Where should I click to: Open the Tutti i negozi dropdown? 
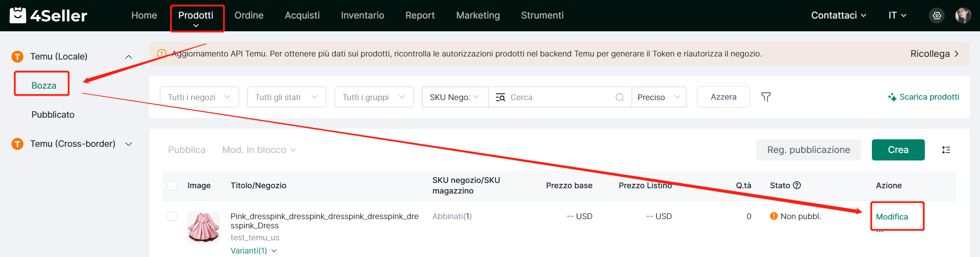(x=199, y=97)
